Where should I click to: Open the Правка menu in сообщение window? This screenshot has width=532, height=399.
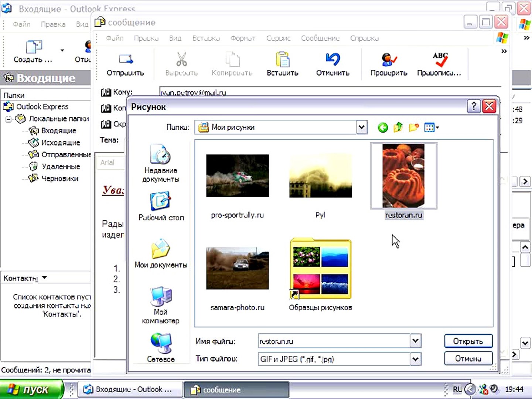[x=146, y=38]
